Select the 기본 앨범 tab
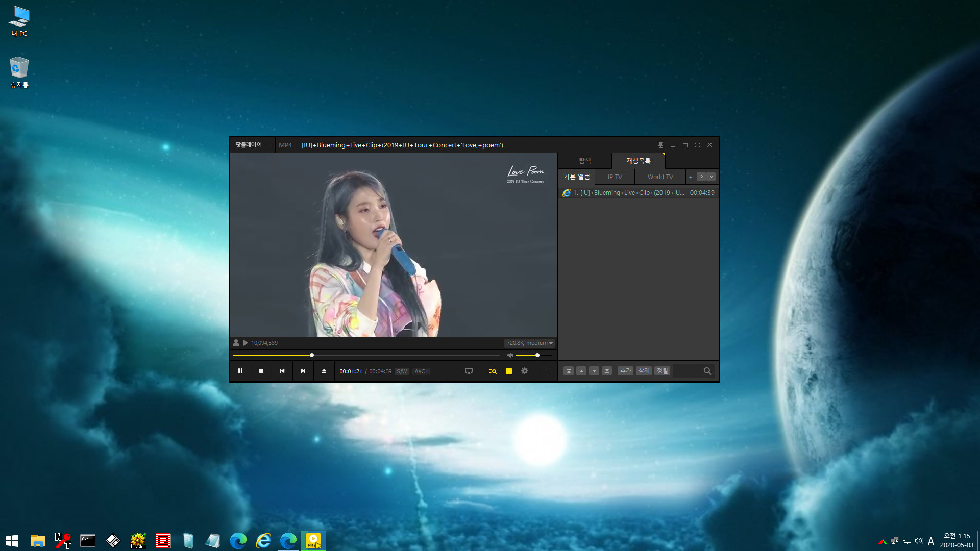The height and width of the screenshot is (551, 980). click(x=577, y=177)
